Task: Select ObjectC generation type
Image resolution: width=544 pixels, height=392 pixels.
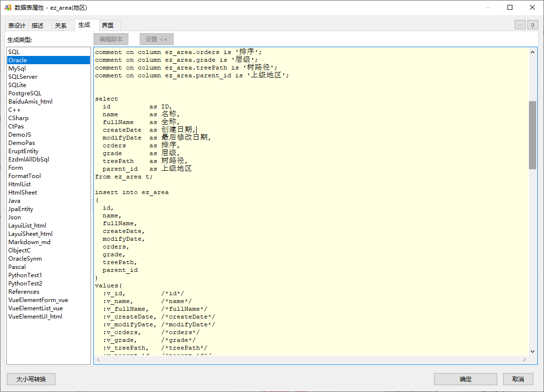Action: 49,250
